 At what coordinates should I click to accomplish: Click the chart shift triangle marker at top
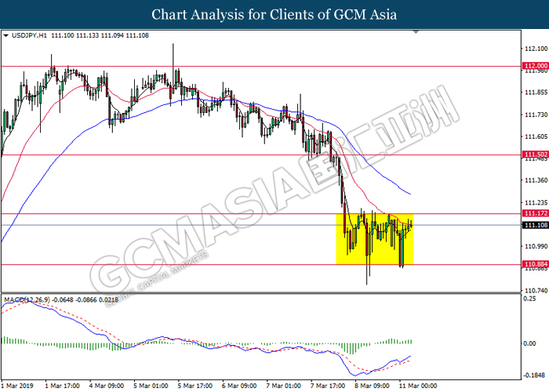pyautogui.click(x=416, y=32)
